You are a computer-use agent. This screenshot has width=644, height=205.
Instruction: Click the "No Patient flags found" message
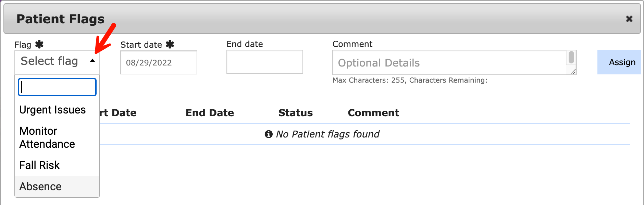pyautogui.click(x=328, y=134)
